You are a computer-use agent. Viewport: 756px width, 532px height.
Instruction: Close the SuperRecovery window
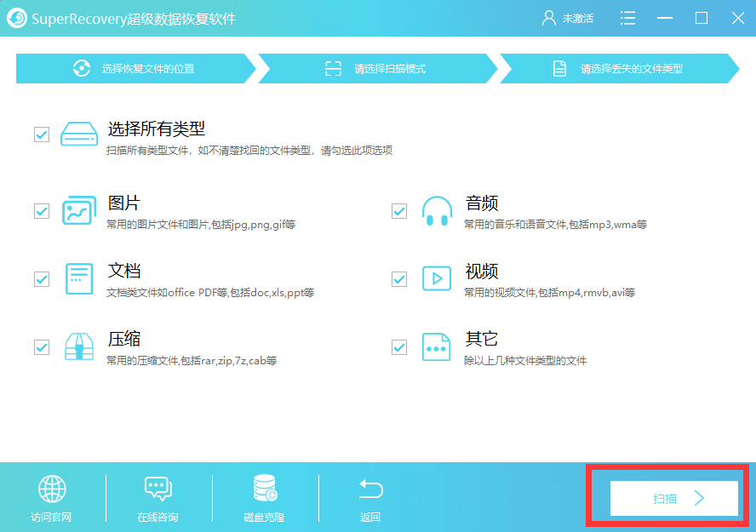737,19
